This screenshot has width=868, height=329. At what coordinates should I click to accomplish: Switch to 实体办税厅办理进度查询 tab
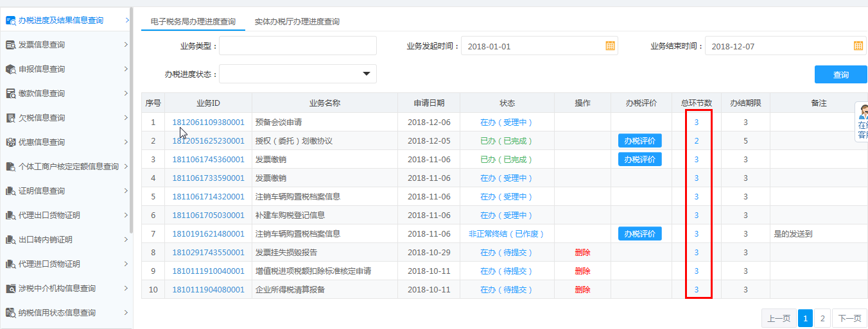coord(297,22)
